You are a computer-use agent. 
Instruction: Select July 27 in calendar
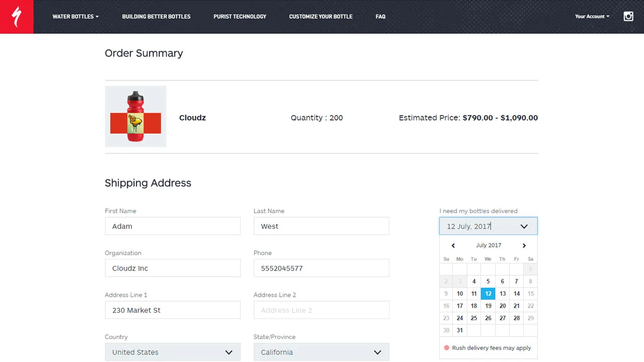pos(502,318)
